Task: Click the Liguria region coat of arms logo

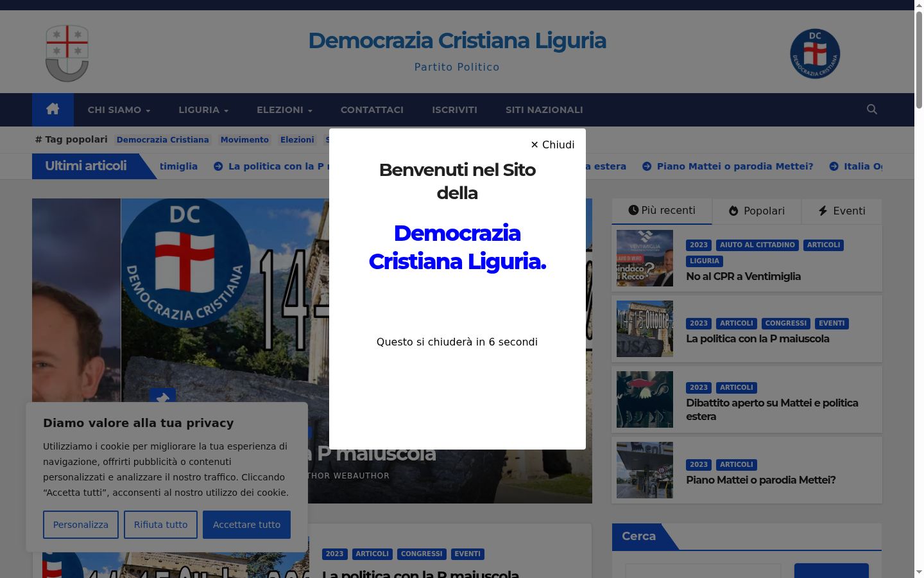Action: click(x=67, y=53)
